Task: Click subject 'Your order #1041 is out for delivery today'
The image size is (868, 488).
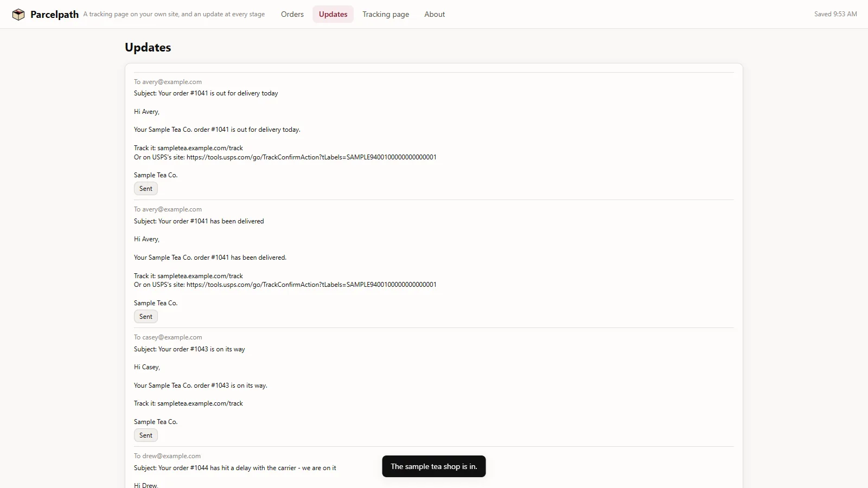Action: click(206, 93)
